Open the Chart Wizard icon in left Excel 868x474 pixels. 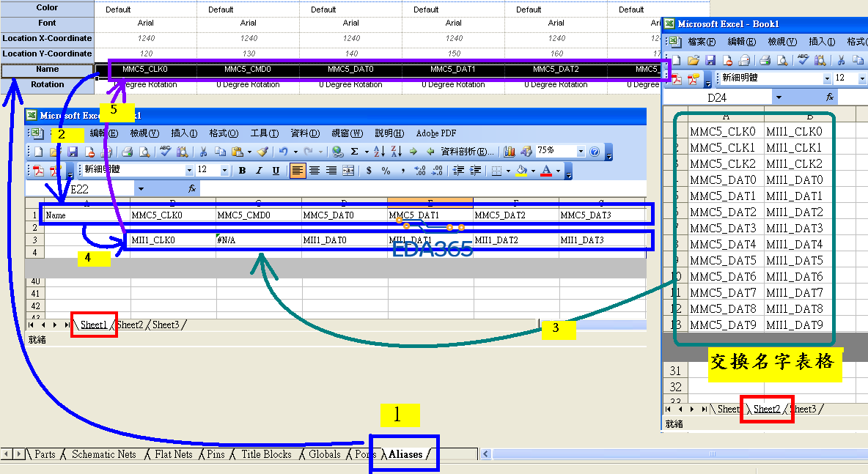[510, 152]
